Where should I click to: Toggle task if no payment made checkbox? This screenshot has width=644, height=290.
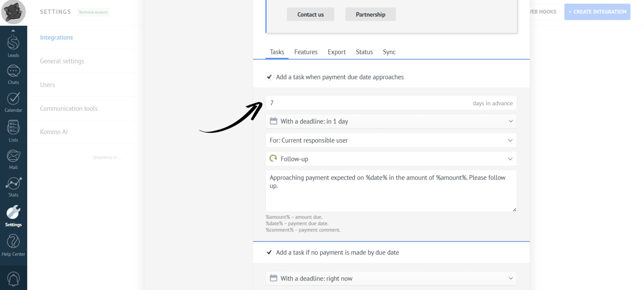coord(269,252)
